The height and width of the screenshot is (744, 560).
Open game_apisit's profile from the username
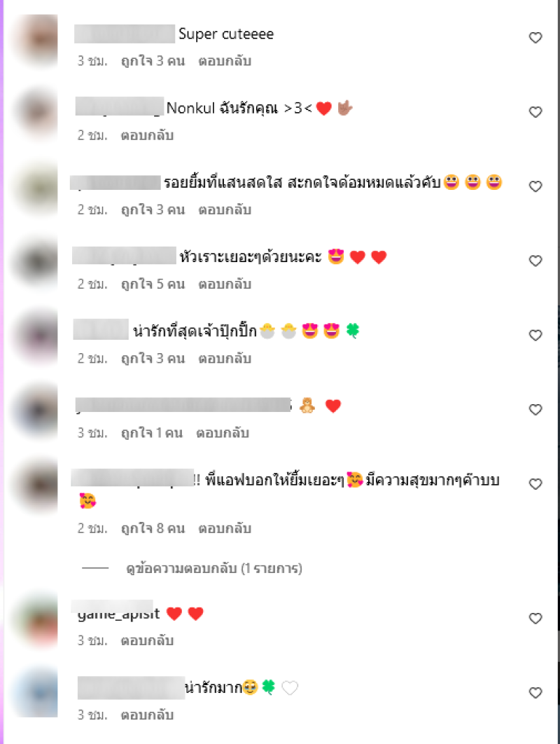(118, 613)
